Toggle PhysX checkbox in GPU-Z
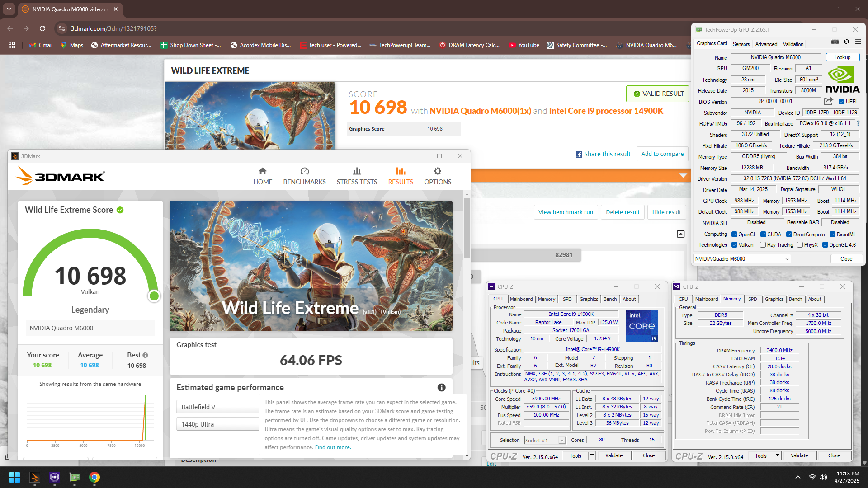 [800, 245]
